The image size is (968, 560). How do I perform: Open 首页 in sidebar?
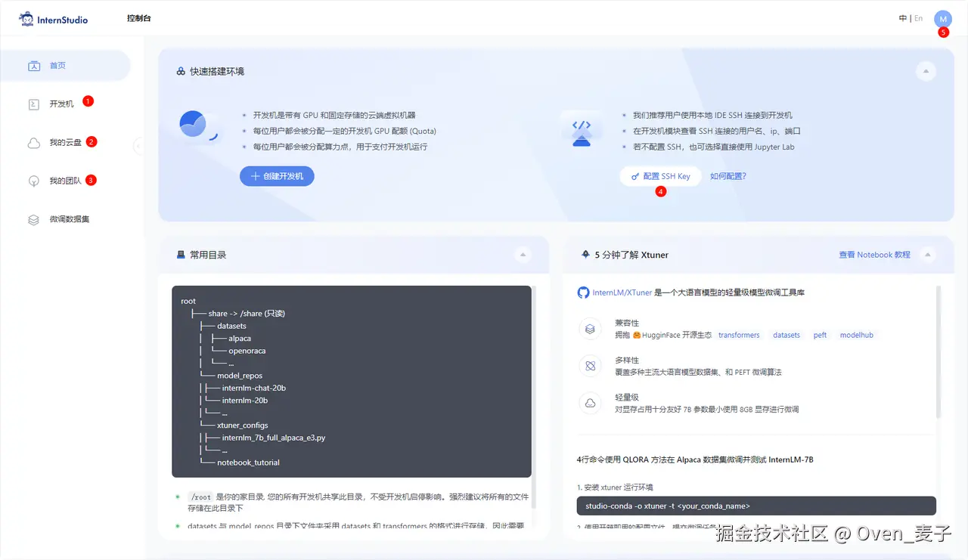[66, 66]
